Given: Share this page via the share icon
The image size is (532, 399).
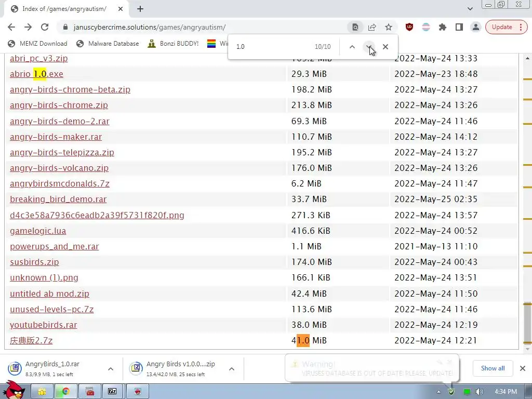Looking at the screenshot, I should [372, 27].
